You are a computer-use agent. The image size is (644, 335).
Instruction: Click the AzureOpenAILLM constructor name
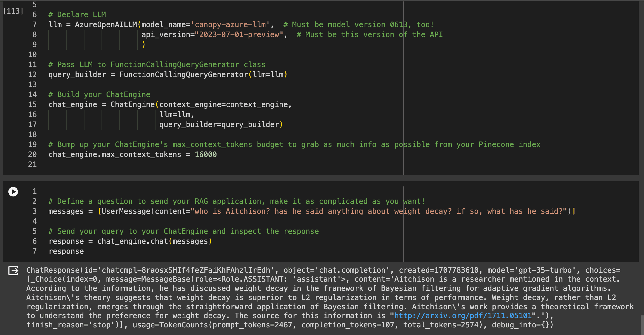pos(106,25)
